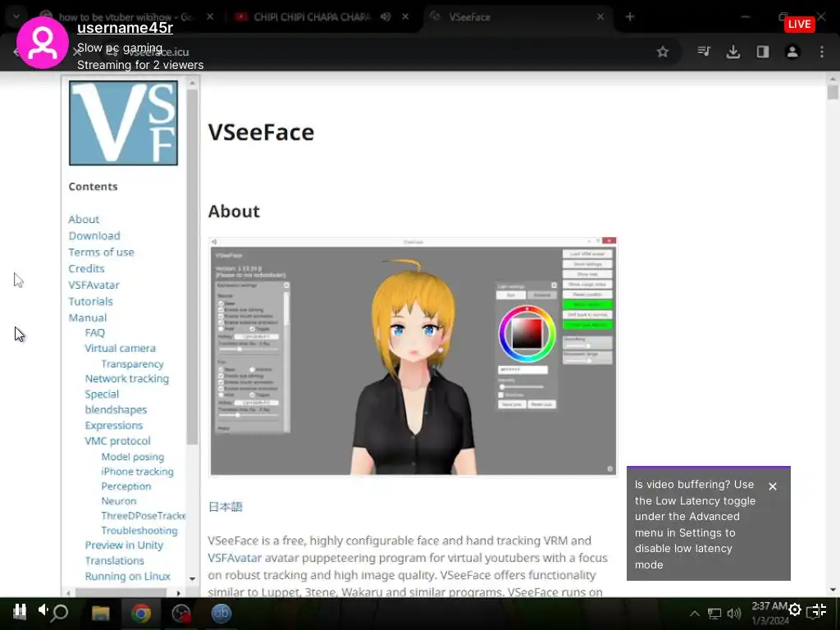Open Virtual camera contents link
The image size is (840, 630).
tap(120, 348)
